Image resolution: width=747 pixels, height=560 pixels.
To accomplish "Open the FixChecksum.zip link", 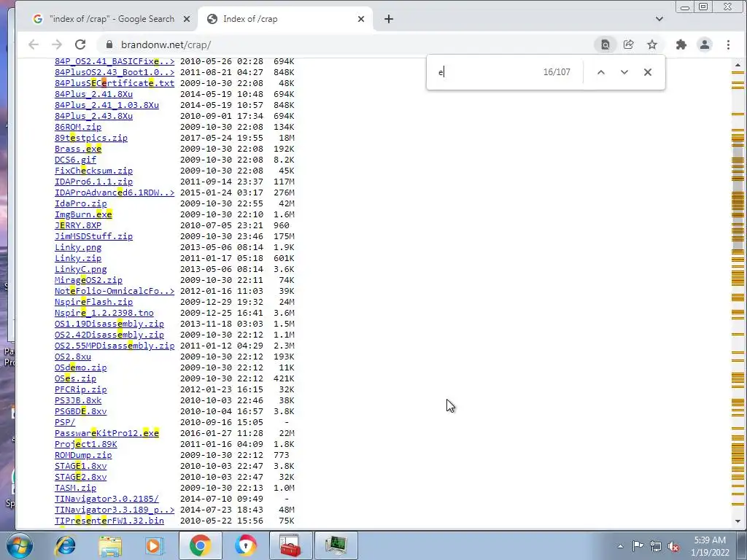I will click(94, 171).
